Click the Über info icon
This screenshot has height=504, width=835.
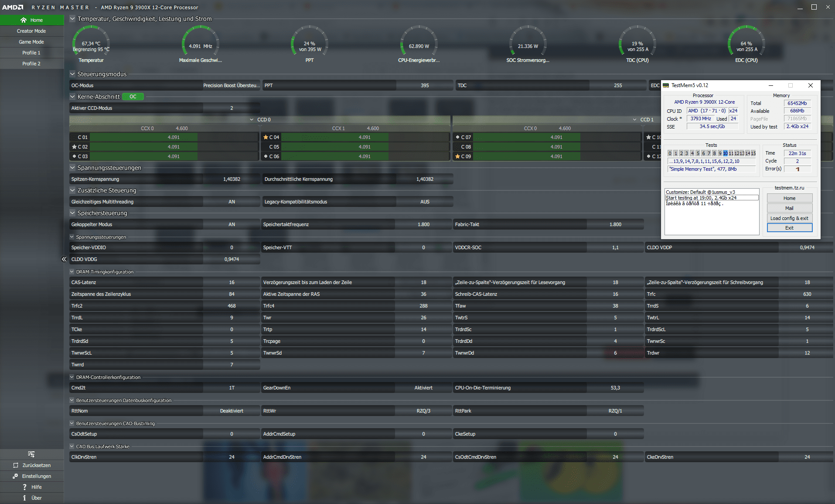coord(24,498)
